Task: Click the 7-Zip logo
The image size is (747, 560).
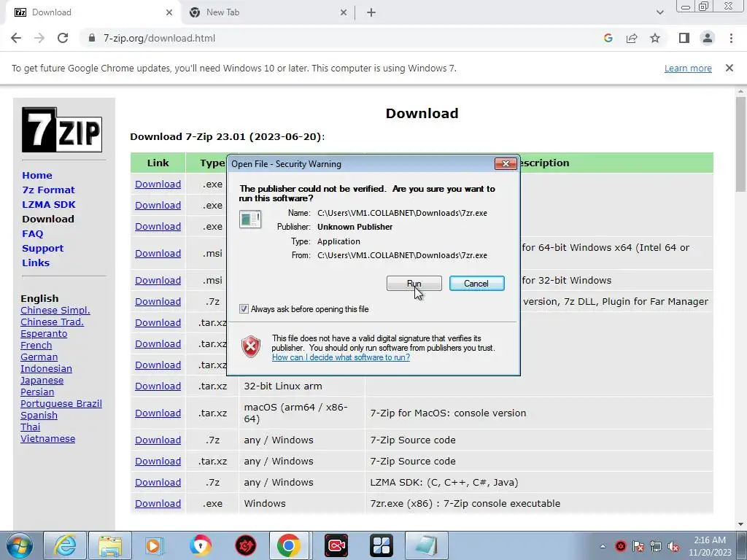Action: click(x=62, y=130)
